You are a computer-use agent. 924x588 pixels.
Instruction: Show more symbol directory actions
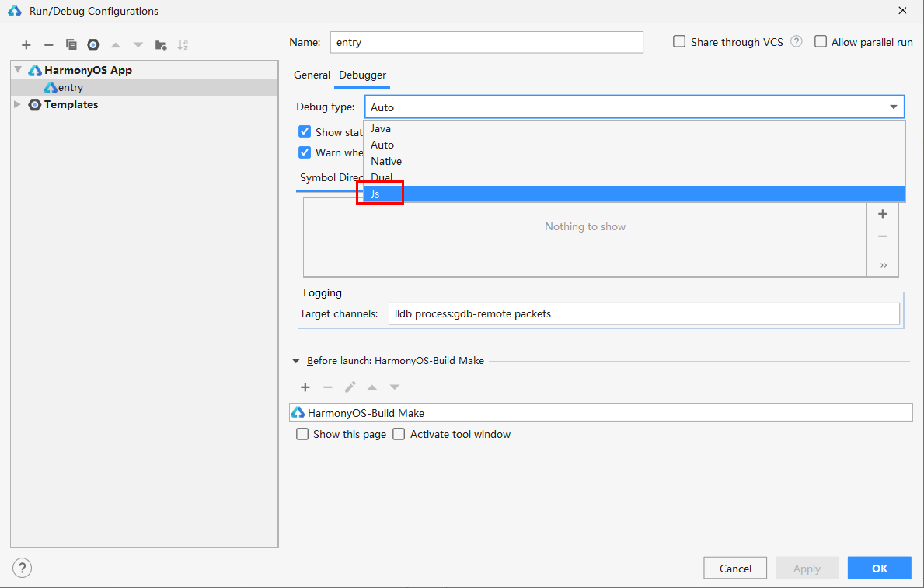pos(884,265)
